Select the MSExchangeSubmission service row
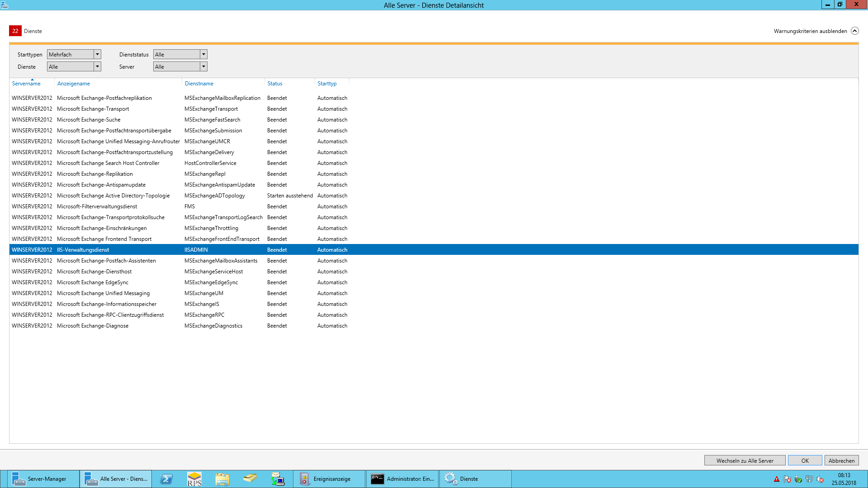868x488 pixels. click(434, 131)
